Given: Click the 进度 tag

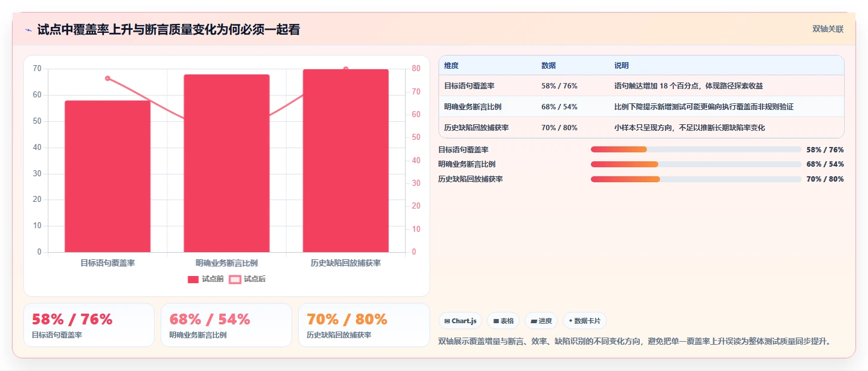Looking at the screenshot, I should click(541, 321).
